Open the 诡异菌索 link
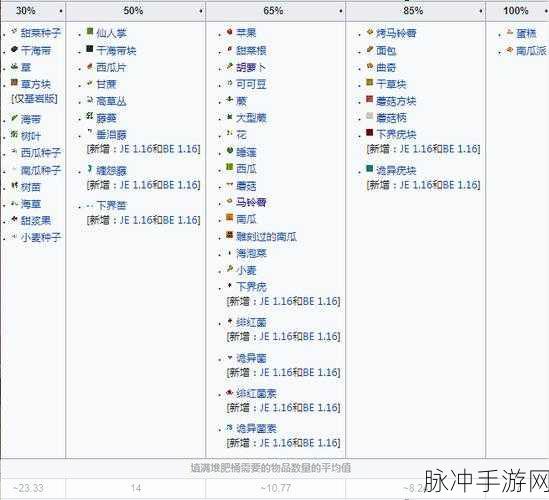 pos(256,429)
